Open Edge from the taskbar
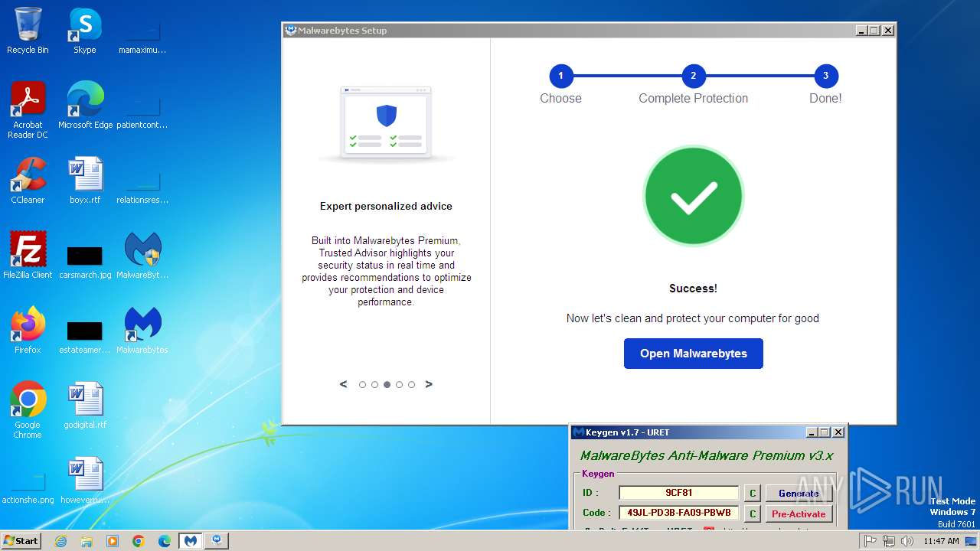980x551 pixels. [165, 541]
